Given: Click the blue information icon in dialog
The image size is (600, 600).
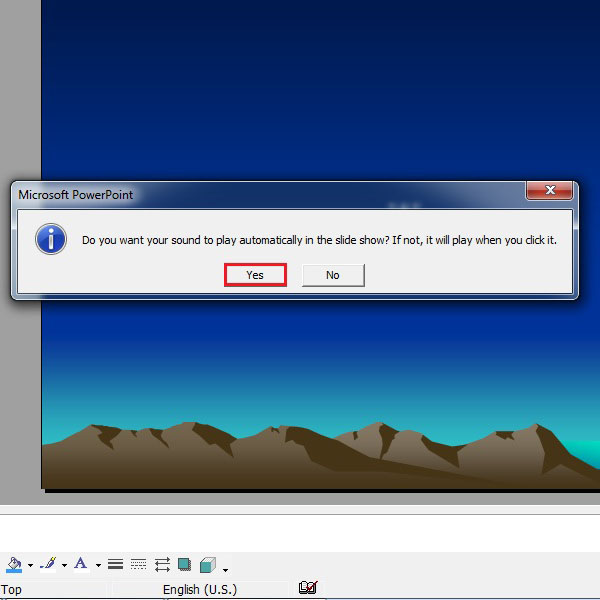Looking at the screenshot, I should (x=51, y=239).
